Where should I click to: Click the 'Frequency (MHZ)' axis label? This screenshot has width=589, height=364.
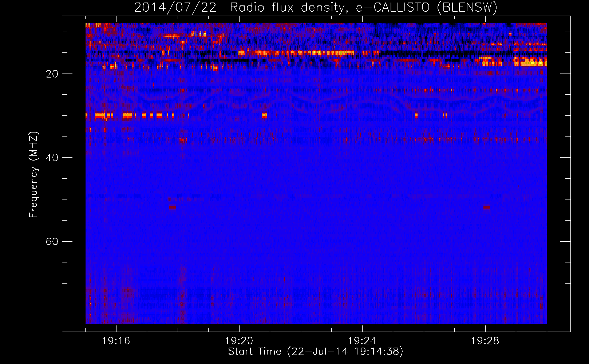point(33,175)
